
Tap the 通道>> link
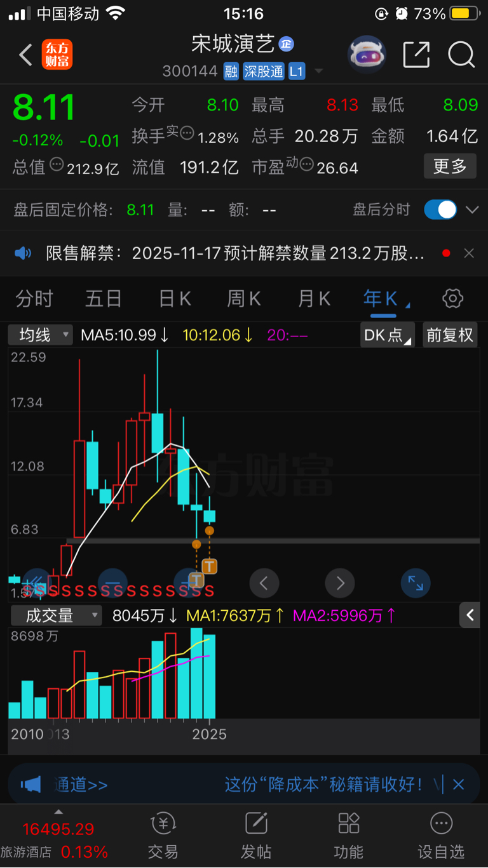tap(81, 785)
